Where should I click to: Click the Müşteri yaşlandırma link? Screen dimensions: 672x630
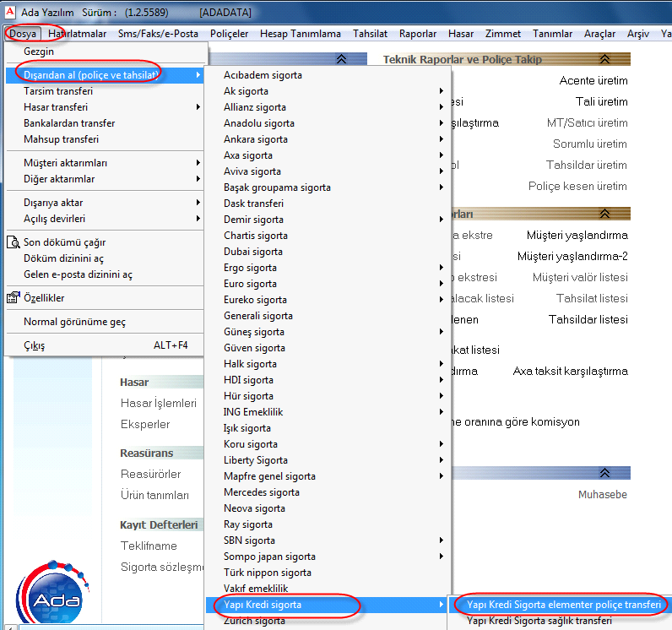pyautogui.click(x=577, y=236)
